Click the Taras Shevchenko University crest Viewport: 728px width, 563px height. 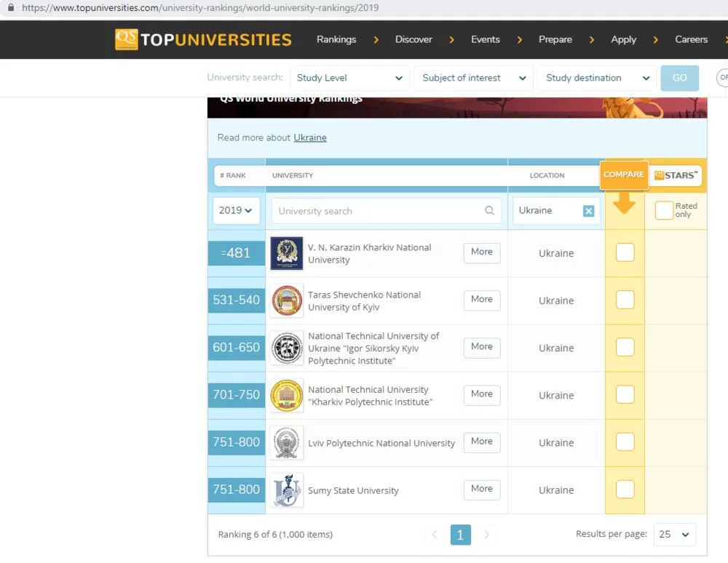[x=286, y=300]
